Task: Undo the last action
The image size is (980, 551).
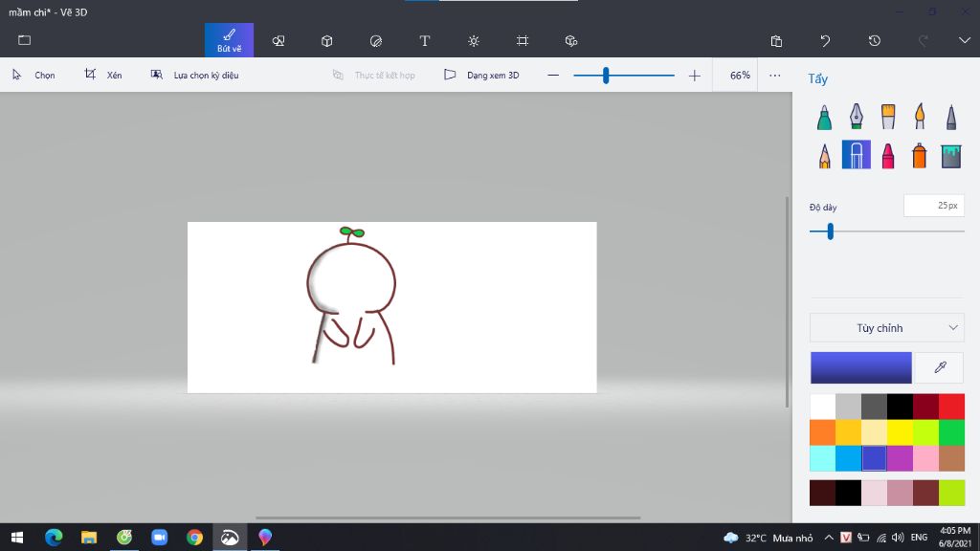Action: [x=825, y=40]
